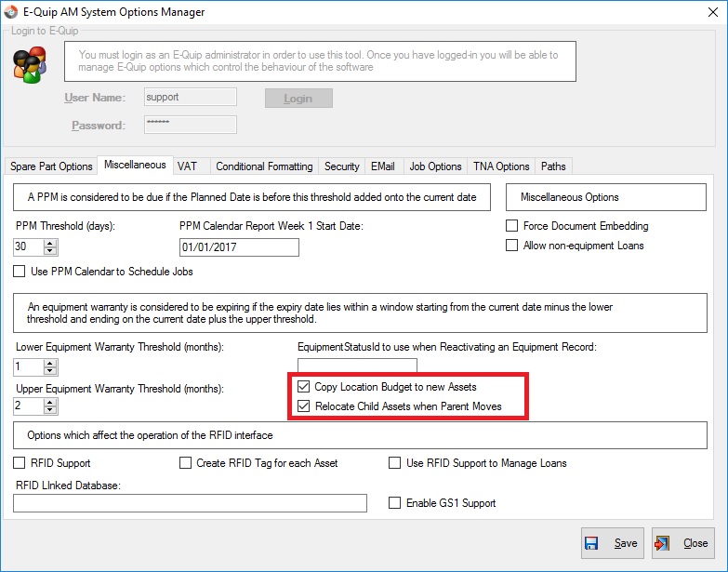The image size is (728, 572).
Task: Uncheck Relocate Child Assets when Parent Moves
Action: click(x=304, y=406)
